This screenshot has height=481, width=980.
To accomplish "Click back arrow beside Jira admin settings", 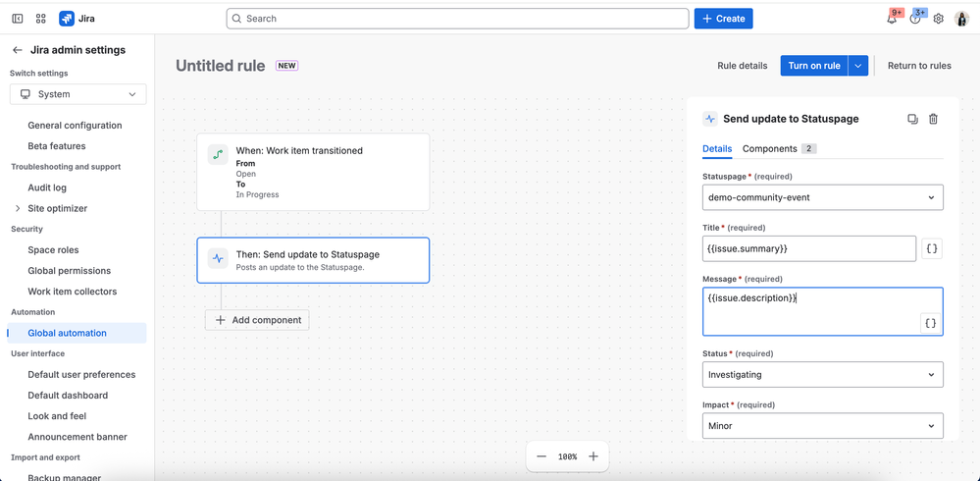I will (18, 50).
